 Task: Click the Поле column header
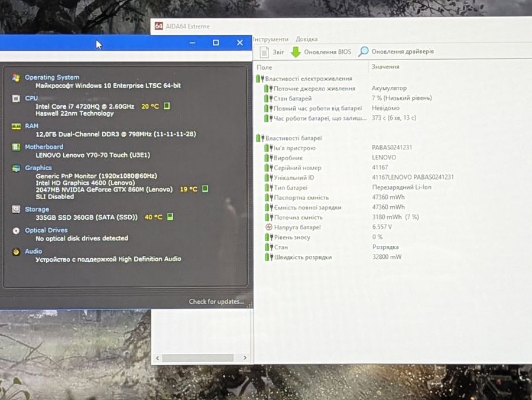tap(265, 67)
